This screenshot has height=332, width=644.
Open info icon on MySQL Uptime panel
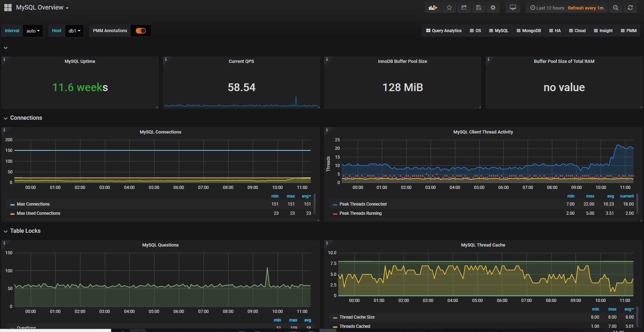(4, 59)
